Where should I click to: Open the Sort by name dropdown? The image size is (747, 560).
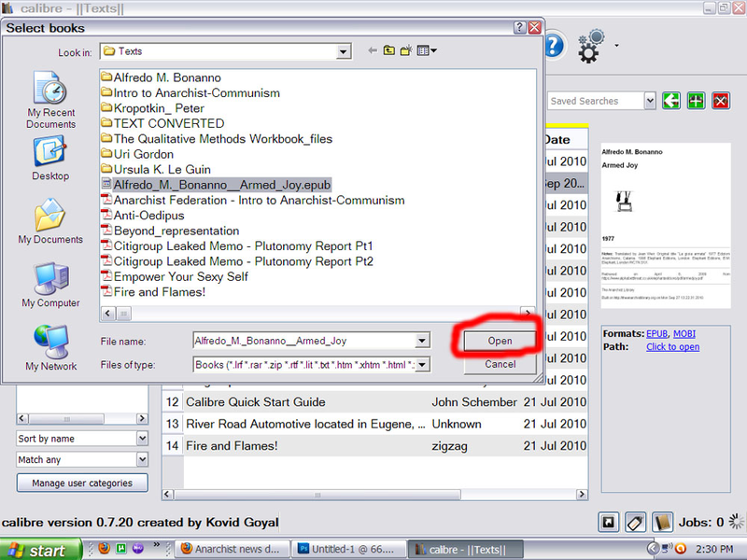coord(142,438)
